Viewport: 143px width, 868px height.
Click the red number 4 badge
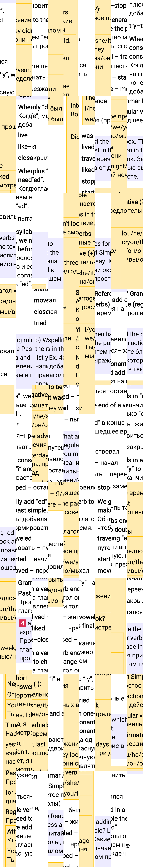(23, 623)
